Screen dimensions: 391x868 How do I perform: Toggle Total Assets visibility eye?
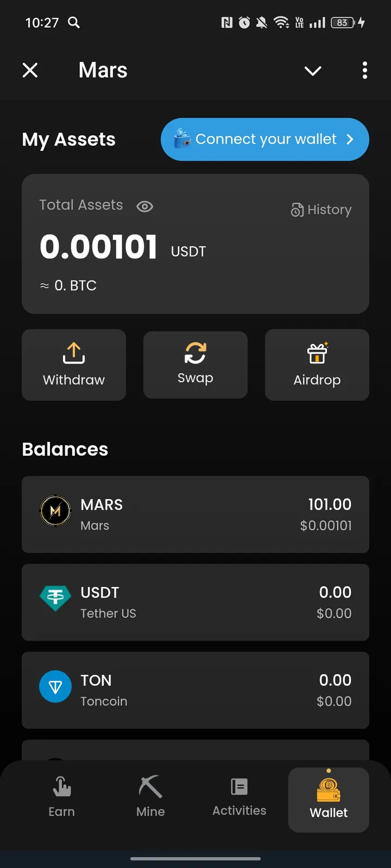coord(145,206)
